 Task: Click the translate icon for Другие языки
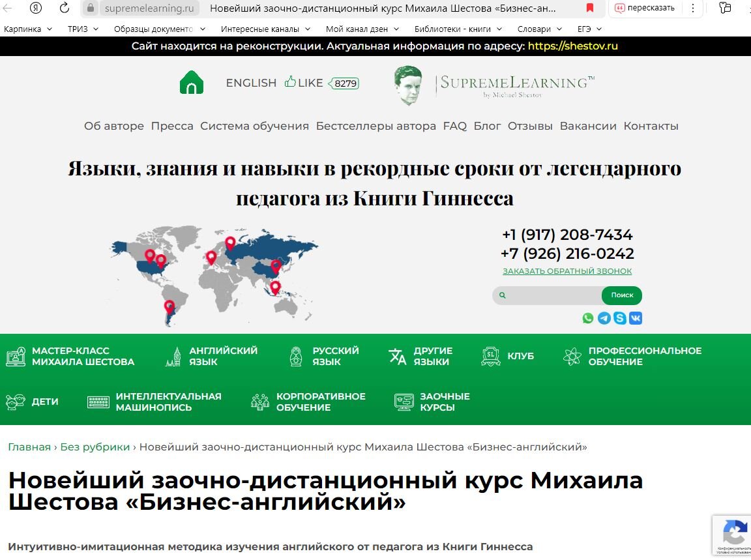click(398, 357)
